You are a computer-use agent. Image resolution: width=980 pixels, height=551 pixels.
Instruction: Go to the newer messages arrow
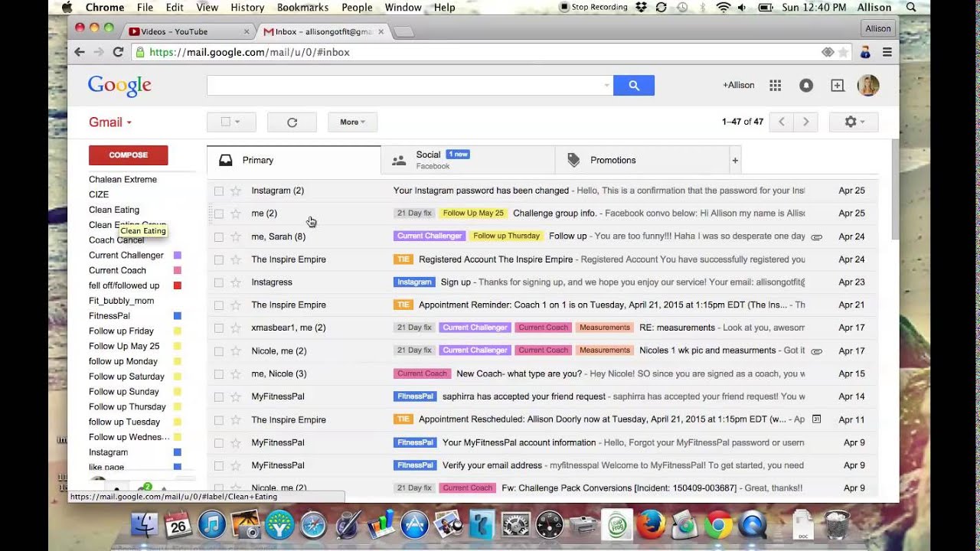[781, 122]
